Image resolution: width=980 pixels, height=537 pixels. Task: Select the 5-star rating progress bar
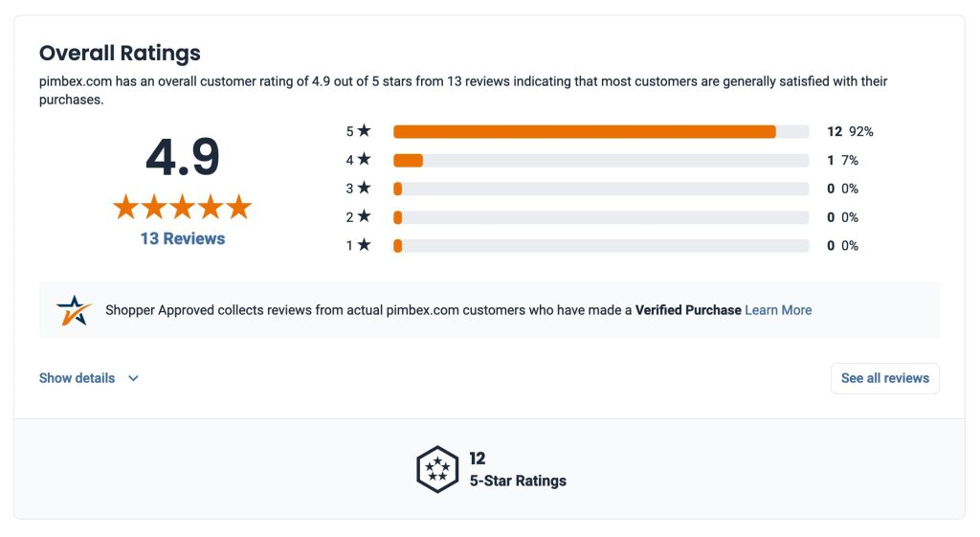pos(601,131)
